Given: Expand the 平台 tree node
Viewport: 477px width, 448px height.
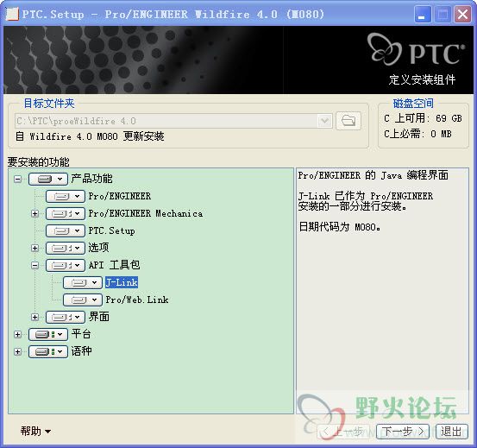Looking at the screenshot, I should click(17, 334).
